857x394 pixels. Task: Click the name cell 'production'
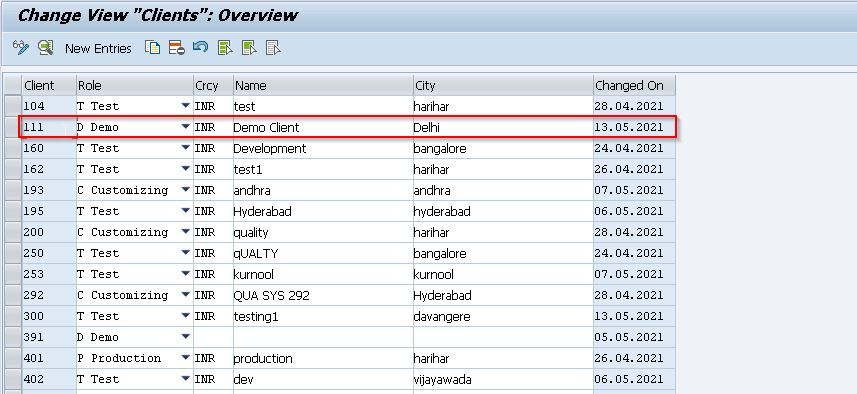pos(323,358)
